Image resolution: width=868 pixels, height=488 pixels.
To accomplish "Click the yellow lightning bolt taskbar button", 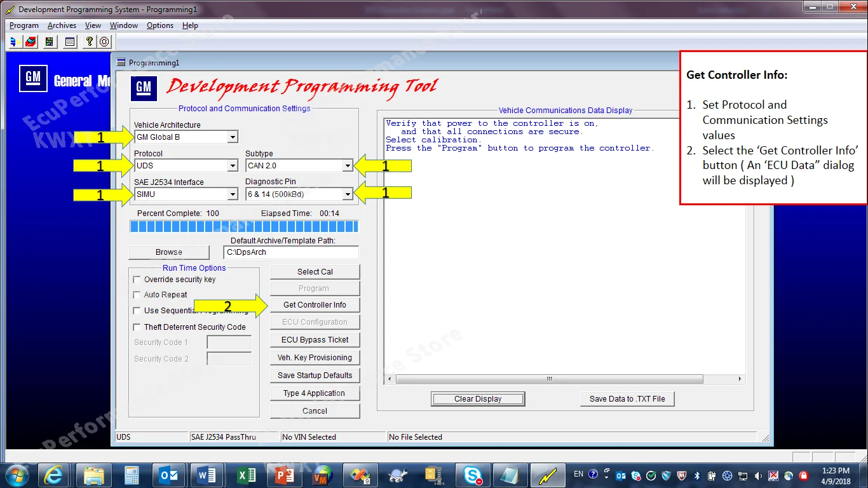I will [x=548, y=475].
